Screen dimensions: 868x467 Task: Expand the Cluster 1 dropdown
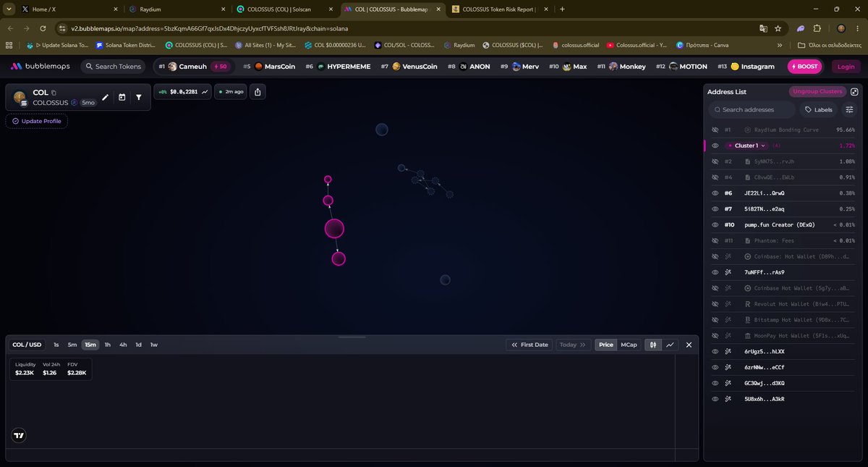coord(762,146)
